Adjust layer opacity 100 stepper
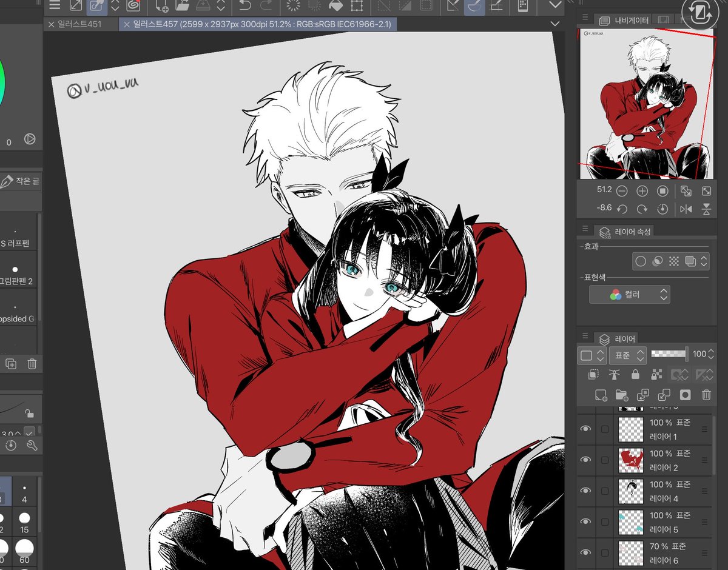728x570 pixels. click(x=711, y=354)
